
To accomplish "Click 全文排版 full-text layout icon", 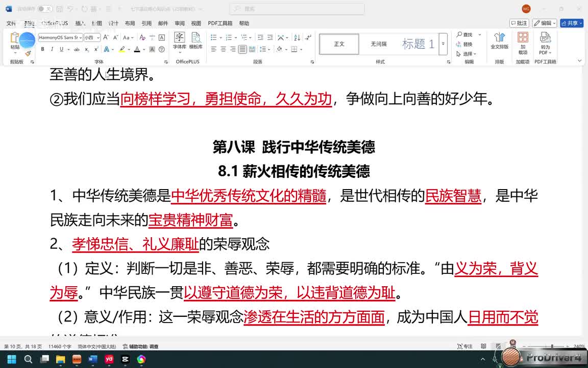I will point(500,40).
